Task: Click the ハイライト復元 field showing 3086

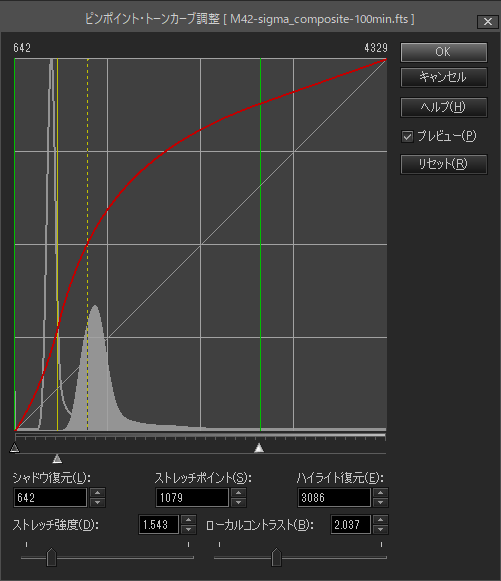Action: click(x=334, y=498)
